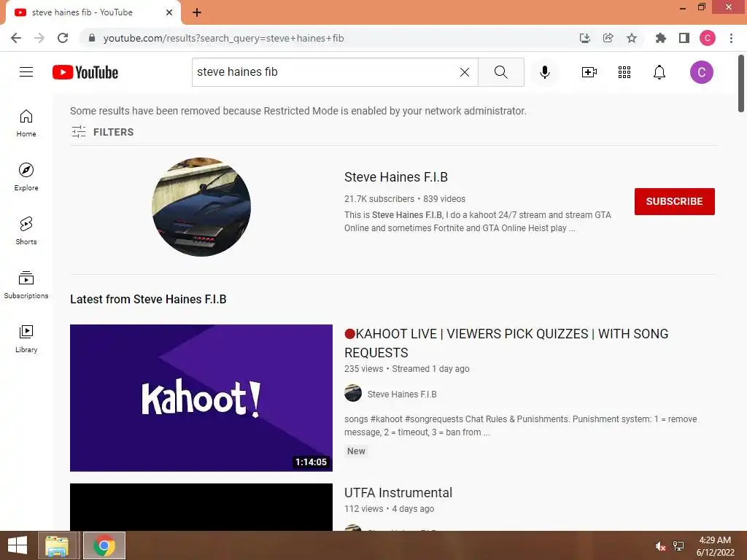Open Subscriptions in the sidebar

coord(26,284)
